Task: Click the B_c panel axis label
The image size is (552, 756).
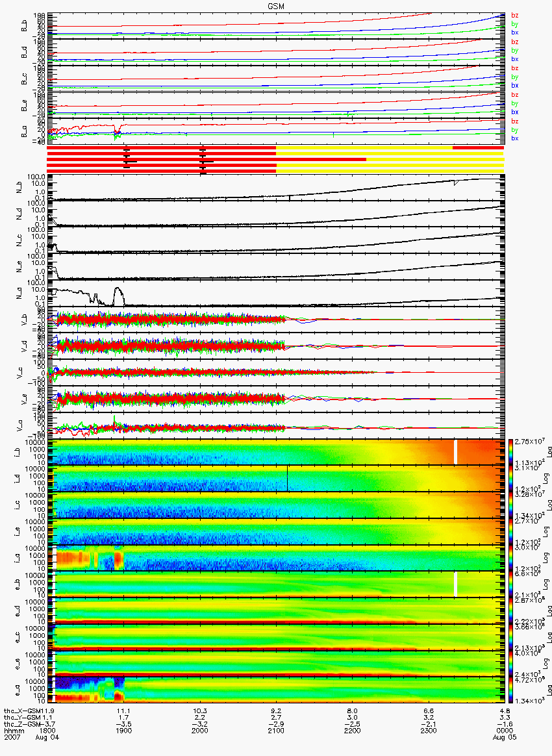Action: pos(23,79)
